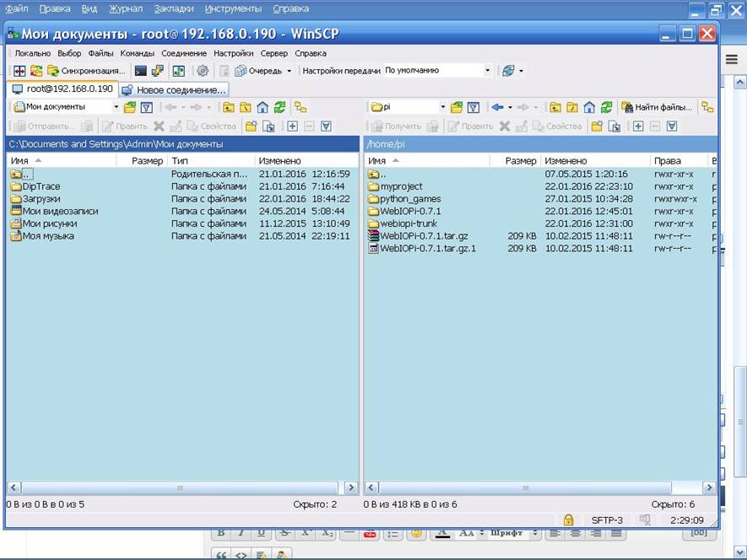
Task: Refresh the local panel
Action: click(x=279, y=107)
